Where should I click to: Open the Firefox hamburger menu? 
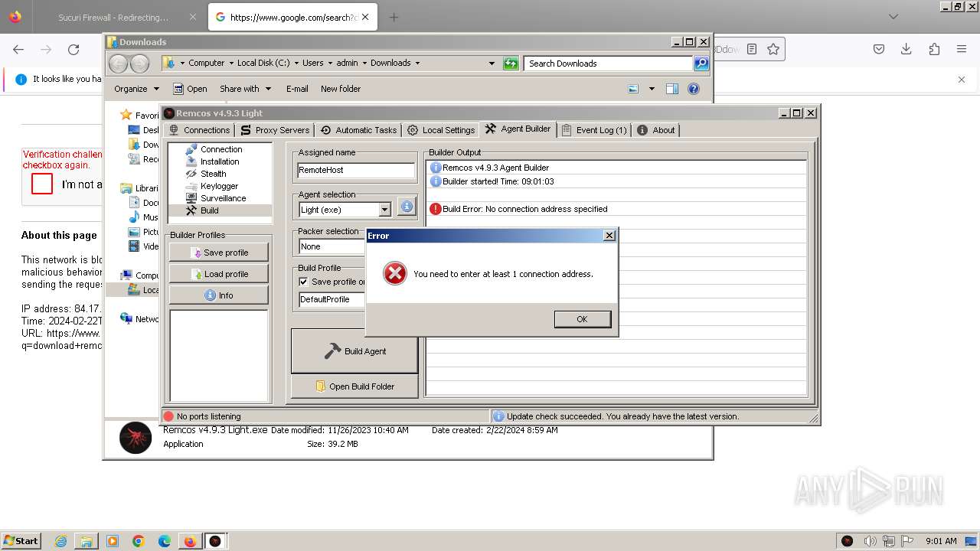click(x=962, y=49)
